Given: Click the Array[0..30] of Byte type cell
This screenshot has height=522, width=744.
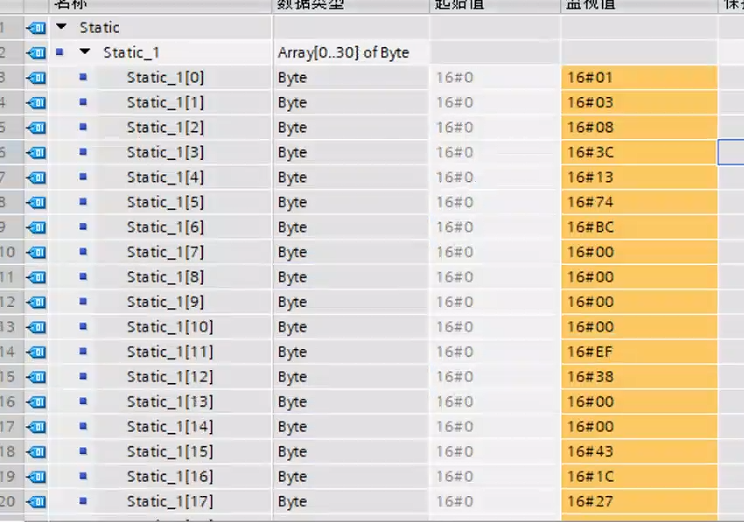Looking at the screenshot, I should [343, 52].
